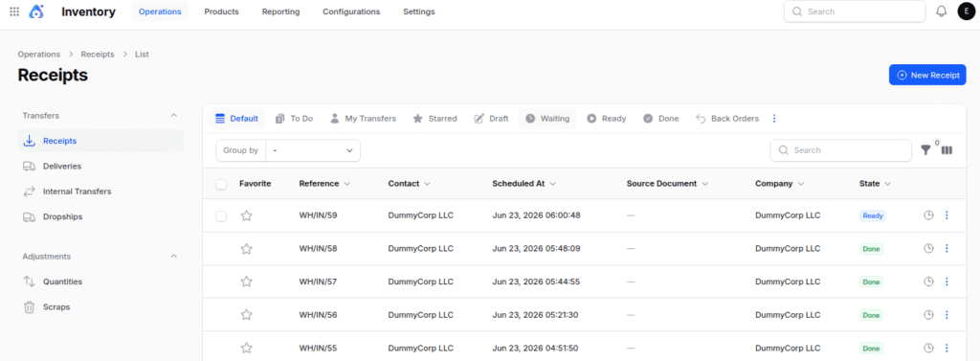Go to Receipts breadcrumb link

pos(98,55)
